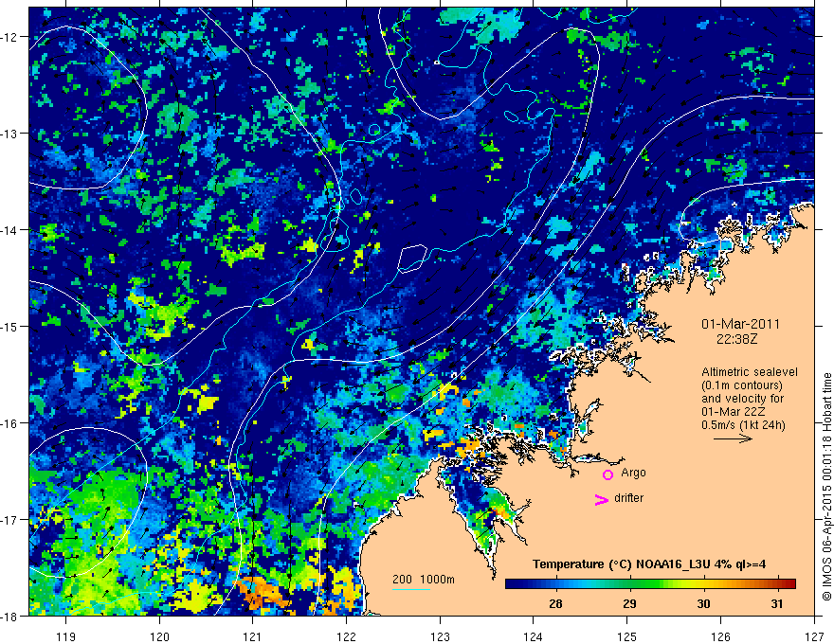
Task: Click the -12 latitude axis label
Action: tap(9, 37)
